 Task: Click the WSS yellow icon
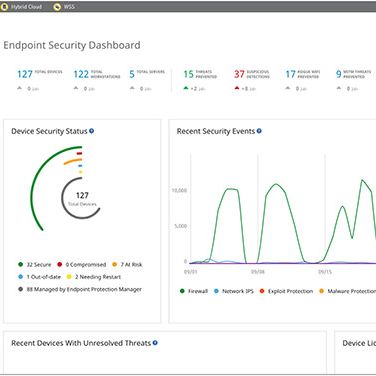pyautogui.click(x=57, y=7)
